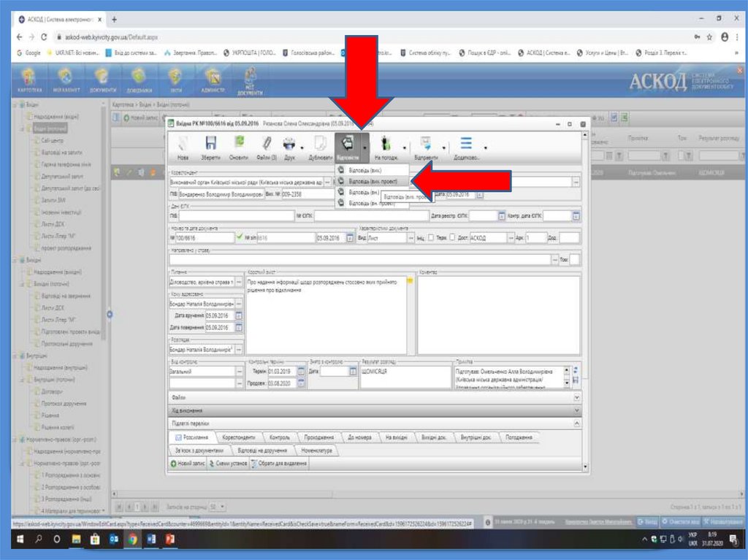Switch to the Проходження tab
The height and width of the screenshot is (560, 748).
click(318, 437)
